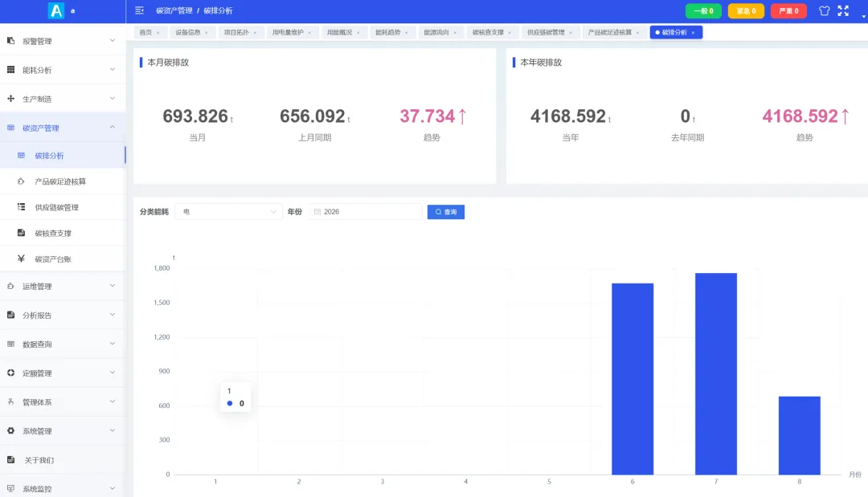Click the 系统管理 gear icon

[10, 430]
